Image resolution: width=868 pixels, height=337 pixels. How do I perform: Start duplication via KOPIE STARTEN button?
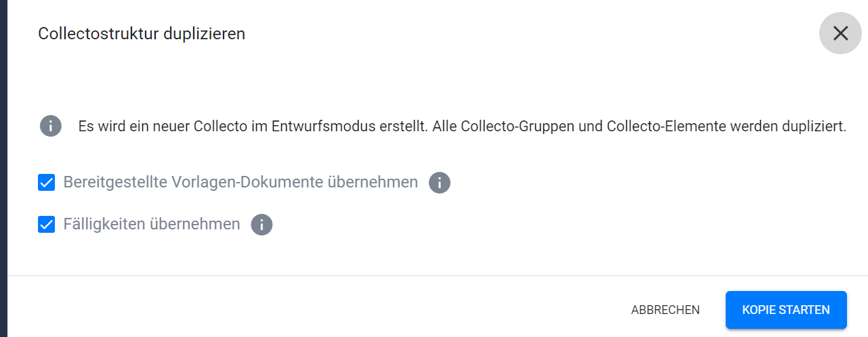point(786,310)
